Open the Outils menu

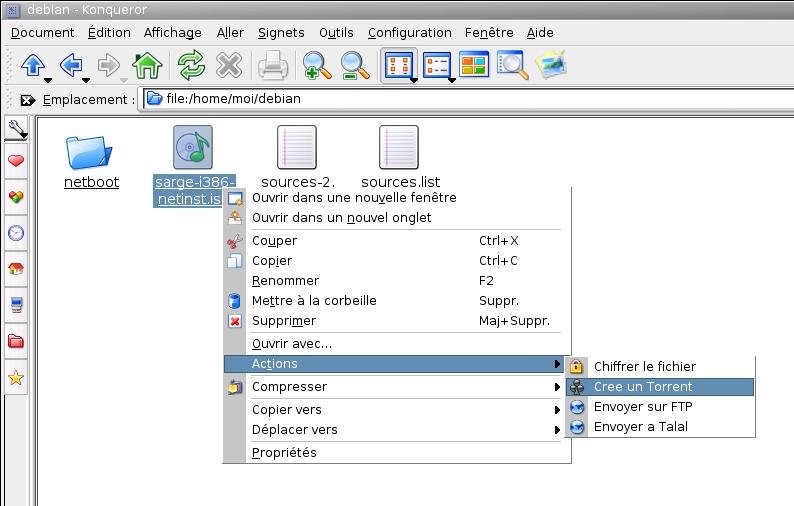[336, 33]
